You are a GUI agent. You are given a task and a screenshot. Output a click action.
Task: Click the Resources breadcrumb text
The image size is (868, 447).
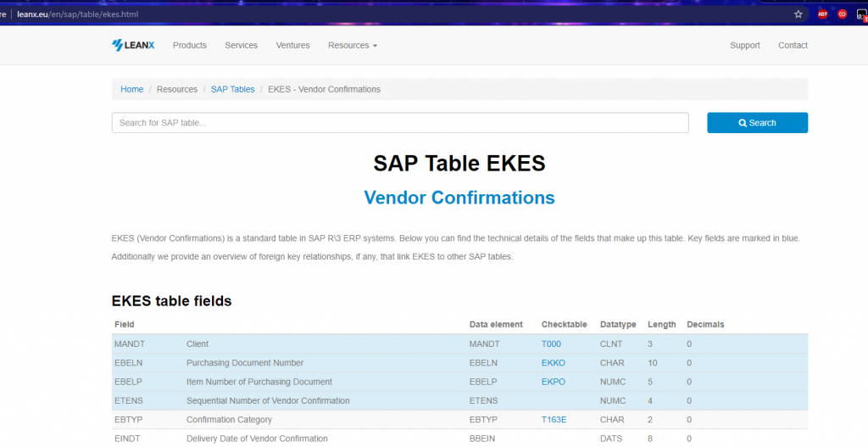pos(177,89)
